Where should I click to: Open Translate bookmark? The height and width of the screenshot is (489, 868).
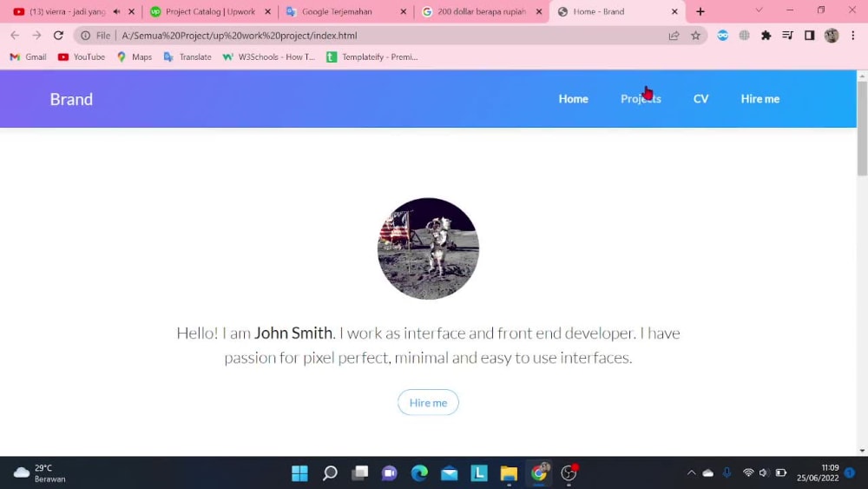pos(187,57)
